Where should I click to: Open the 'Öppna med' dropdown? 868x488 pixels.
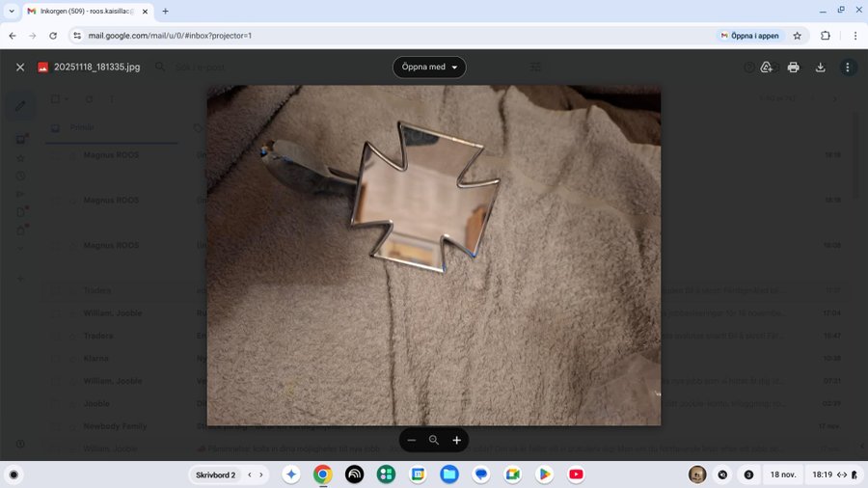(429, 68)
